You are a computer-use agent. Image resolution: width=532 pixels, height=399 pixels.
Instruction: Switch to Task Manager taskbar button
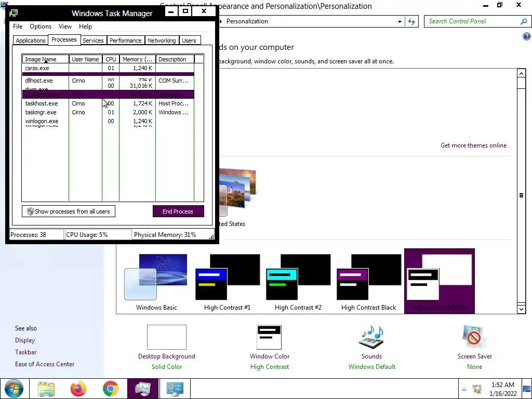143,389
